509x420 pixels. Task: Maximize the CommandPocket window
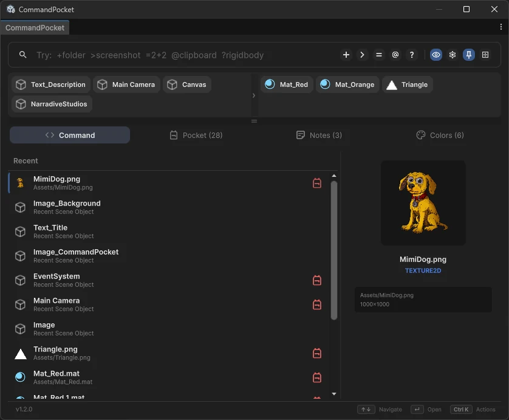[x=466, y=9]
